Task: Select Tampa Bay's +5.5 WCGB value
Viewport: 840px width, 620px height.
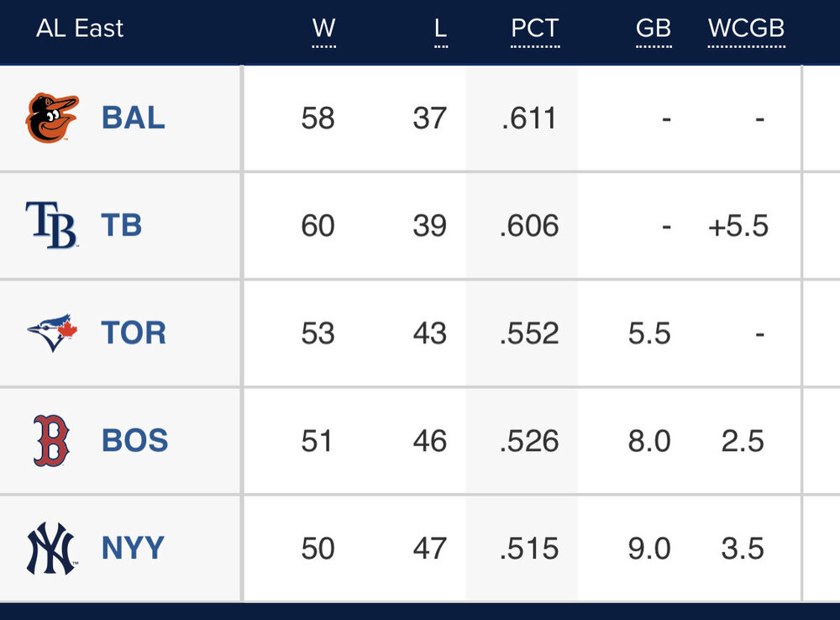Action: click(x=738, y=226)
